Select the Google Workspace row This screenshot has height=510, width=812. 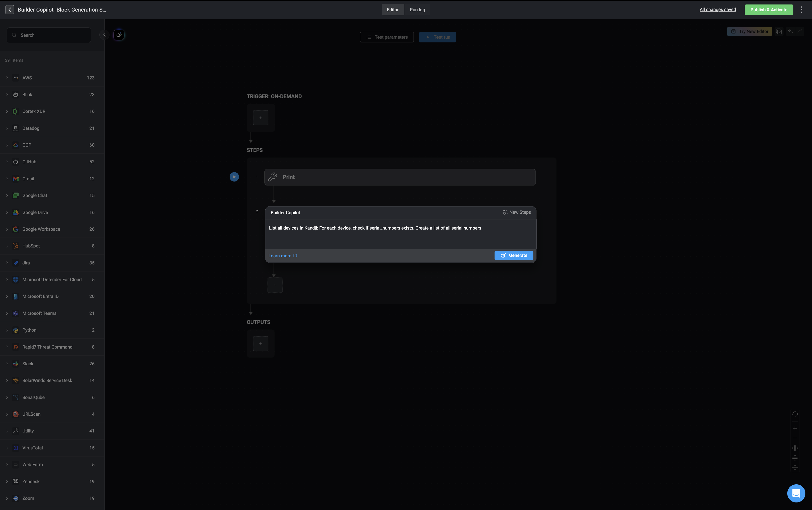coord(52,229)
